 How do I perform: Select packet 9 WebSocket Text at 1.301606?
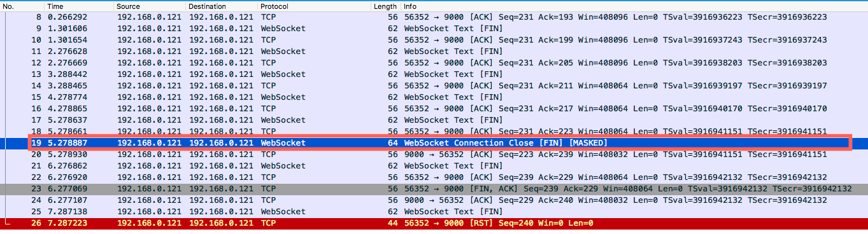click(434, 28)
